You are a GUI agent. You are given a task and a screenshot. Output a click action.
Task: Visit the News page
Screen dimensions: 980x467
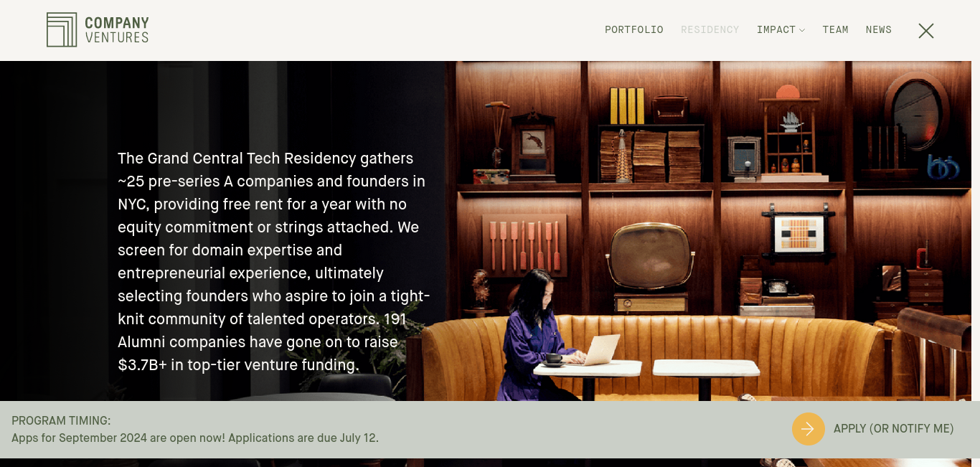[879, 30]
